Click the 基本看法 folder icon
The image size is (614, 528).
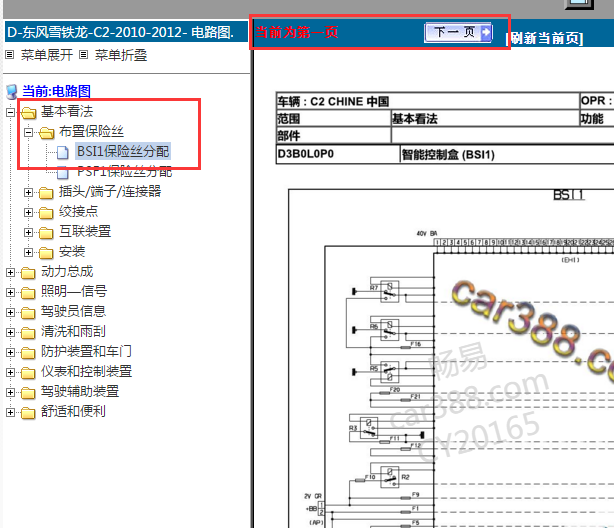pos(29,112)
